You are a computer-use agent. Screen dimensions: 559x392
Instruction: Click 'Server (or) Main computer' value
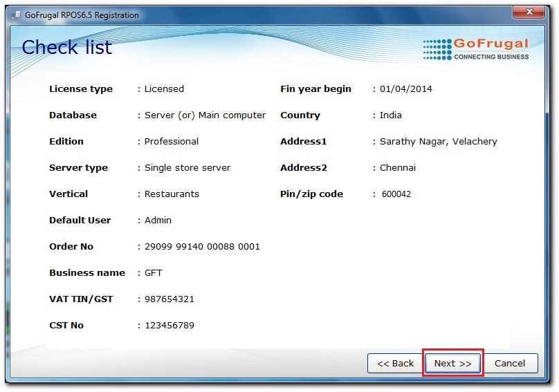point(205,115)
